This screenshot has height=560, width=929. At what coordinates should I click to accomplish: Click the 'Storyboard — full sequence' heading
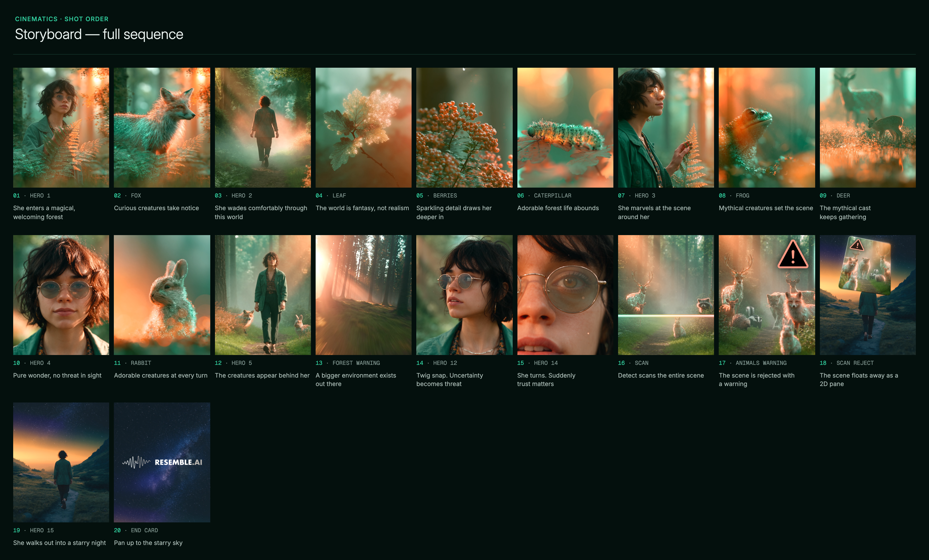point(99,34)
